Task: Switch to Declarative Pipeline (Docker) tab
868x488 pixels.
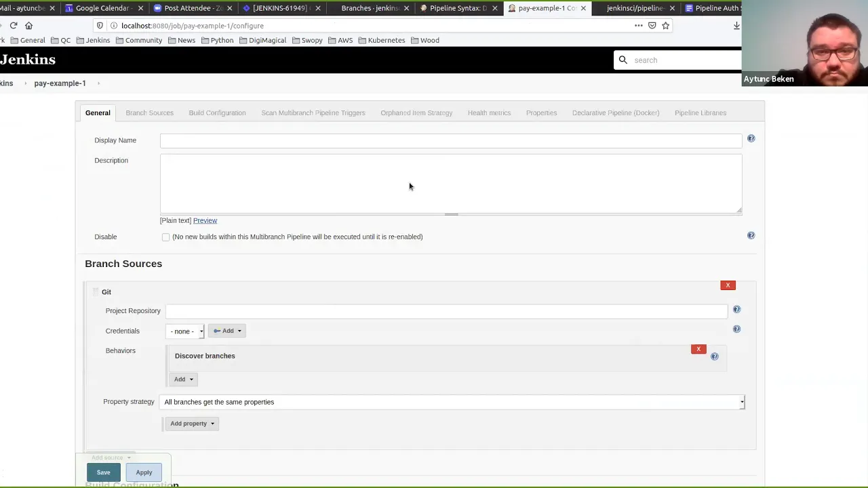Action: point(616,113)
